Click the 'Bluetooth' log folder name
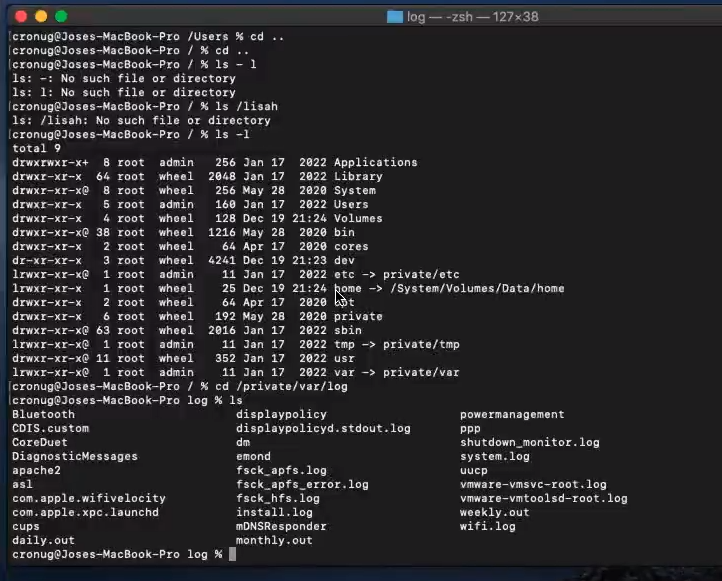Viewport: 722px width, 581px height. [x=43, y=414]
